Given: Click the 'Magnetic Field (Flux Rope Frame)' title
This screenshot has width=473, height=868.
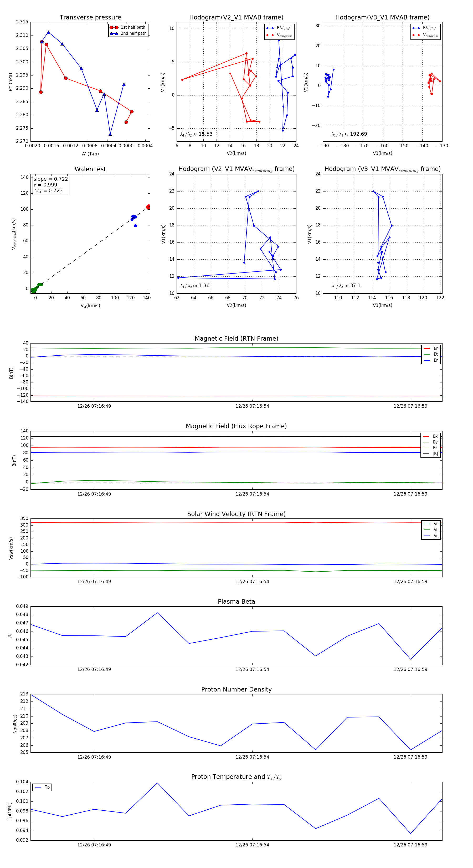Looking at the screenshot, I should coord(236,426).
